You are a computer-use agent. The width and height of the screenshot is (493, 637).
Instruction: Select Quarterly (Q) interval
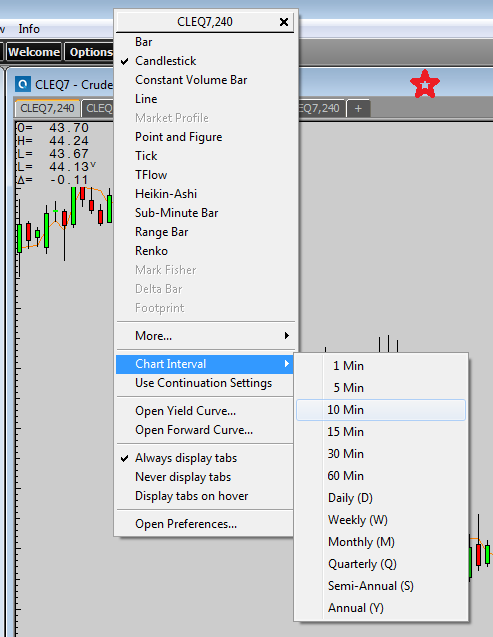point(381,564)
